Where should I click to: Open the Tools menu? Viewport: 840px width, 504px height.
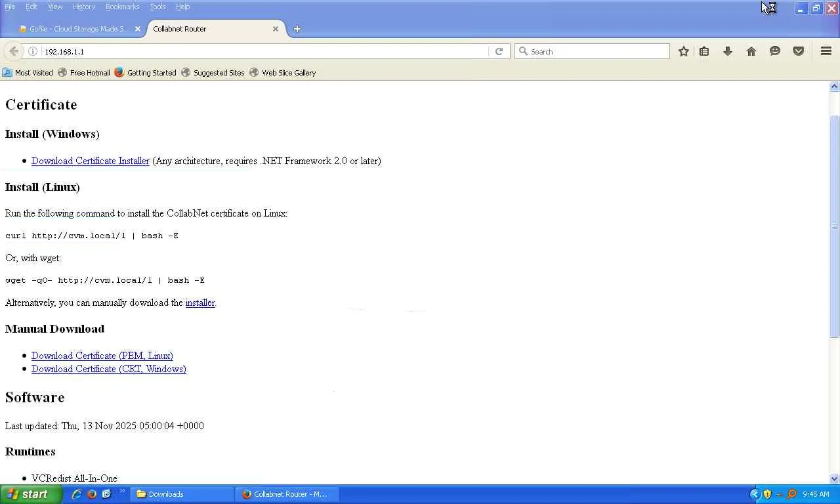click(157, 7)
